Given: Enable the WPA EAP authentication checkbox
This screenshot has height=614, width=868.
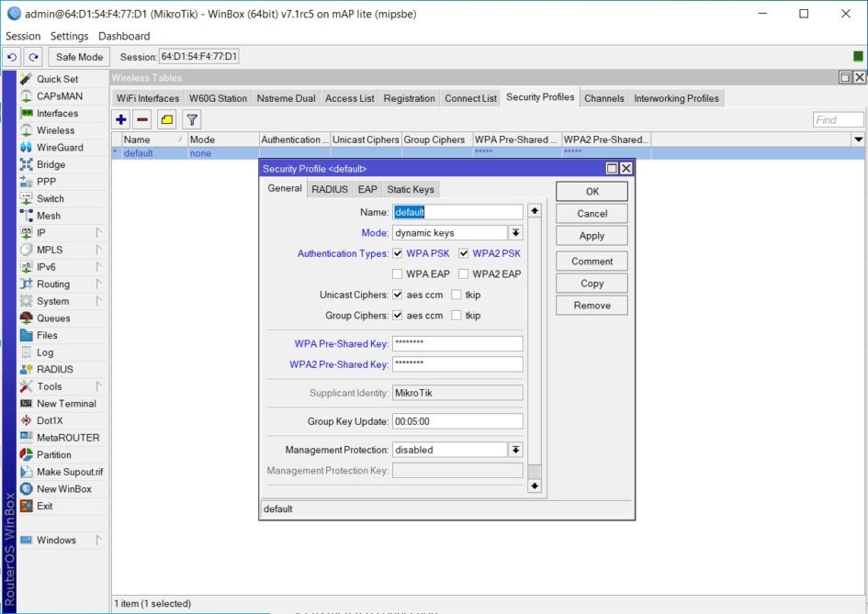Looking at the screenshot, I should (x=398, y=274).
